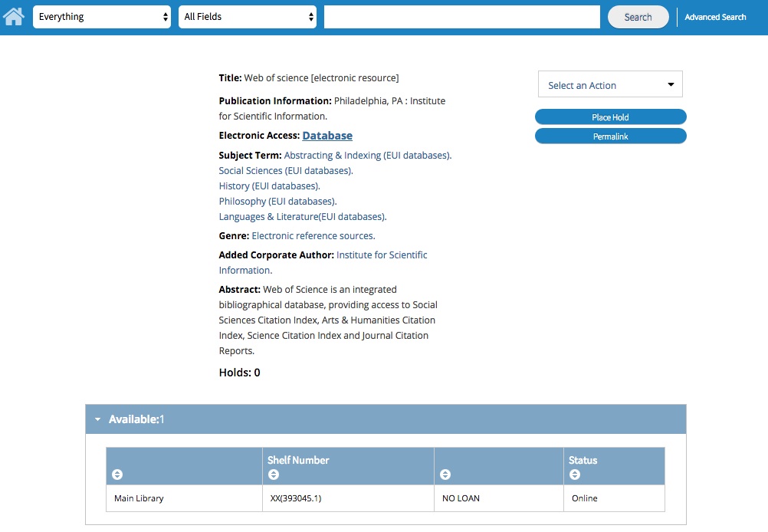
Task: Click the Place Hold button
Action: coord(609,117)
